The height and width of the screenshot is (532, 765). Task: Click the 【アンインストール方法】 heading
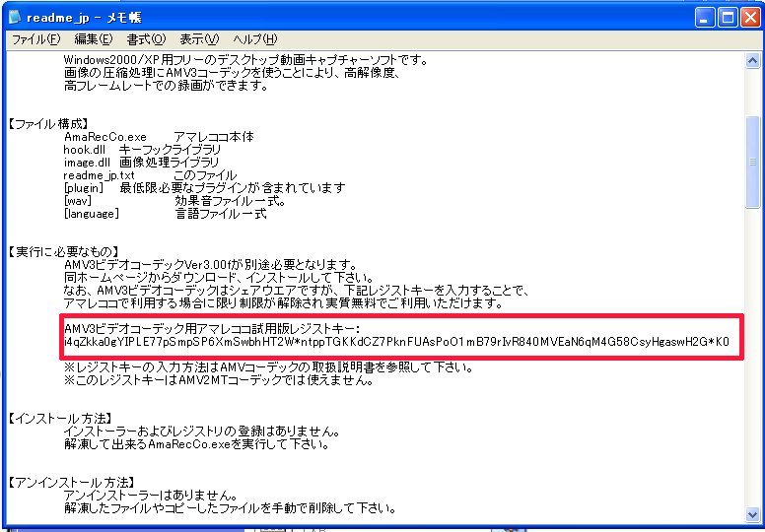pos(71,483)
